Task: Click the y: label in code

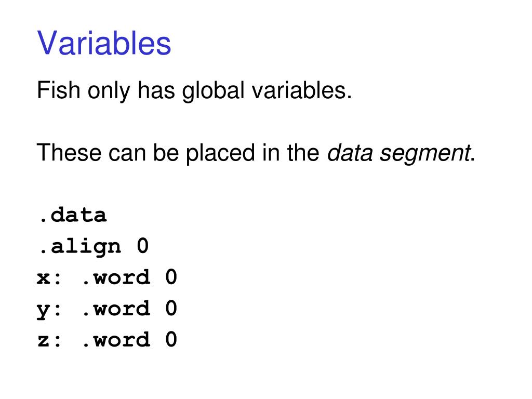Action: pyautogui.click(x=49, y=310)
